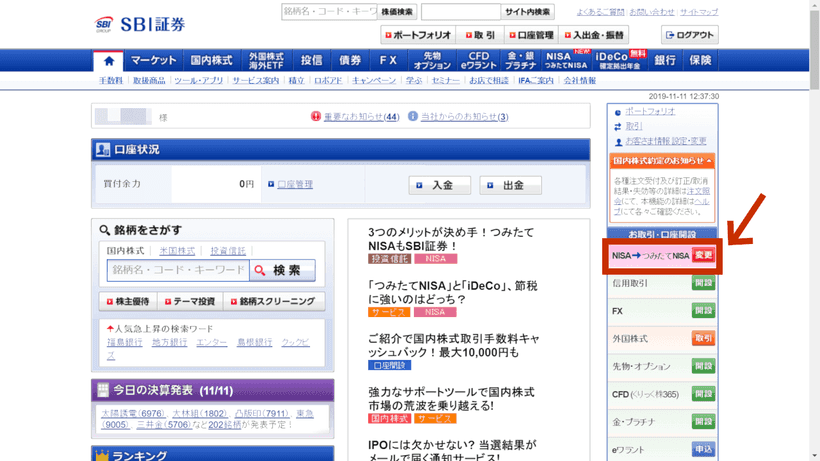The height and width of the screenshot is (461, 820).
Task: Click the 変更 badge for NISA→つみたてNISA
Action: point(703,255)
